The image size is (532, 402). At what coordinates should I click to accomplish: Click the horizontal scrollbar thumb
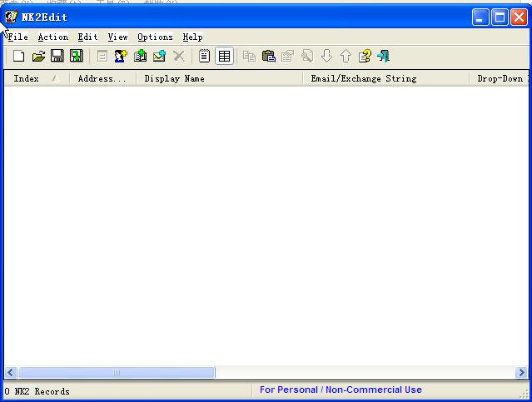click(117, 373)
